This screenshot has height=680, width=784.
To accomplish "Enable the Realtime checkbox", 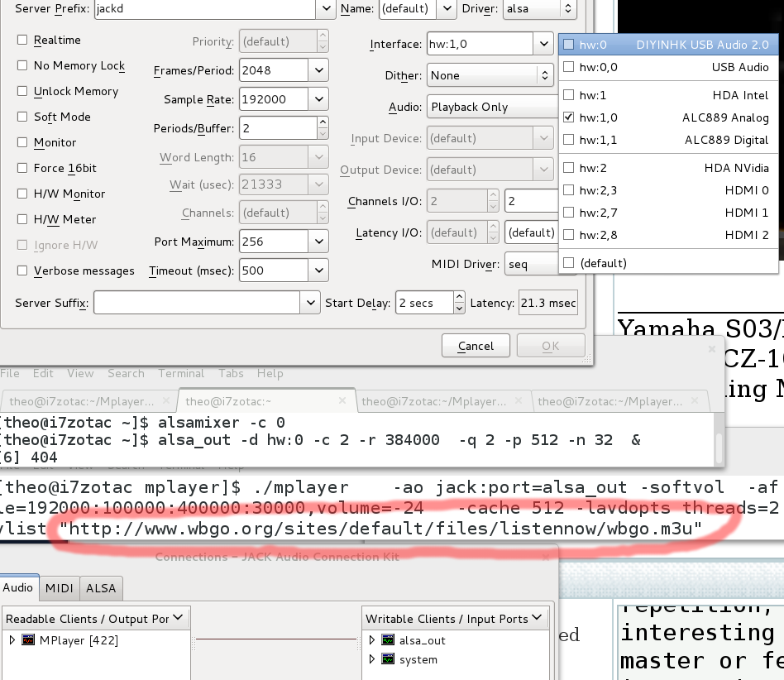I will (x=22, y=40).
